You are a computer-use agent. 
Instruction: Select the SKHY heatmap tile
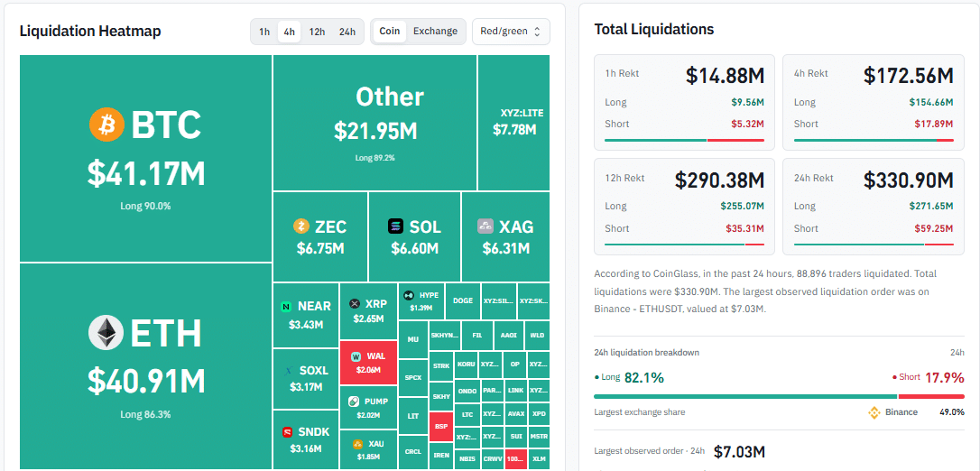[441, 395]
